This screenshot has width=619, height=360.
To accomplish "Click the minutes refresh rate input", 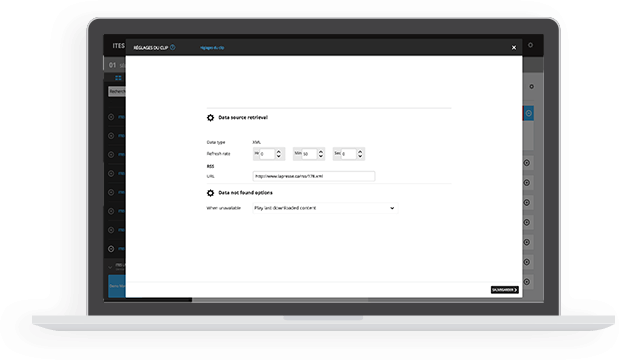I will pyautogui.click(x=310, y=154).
